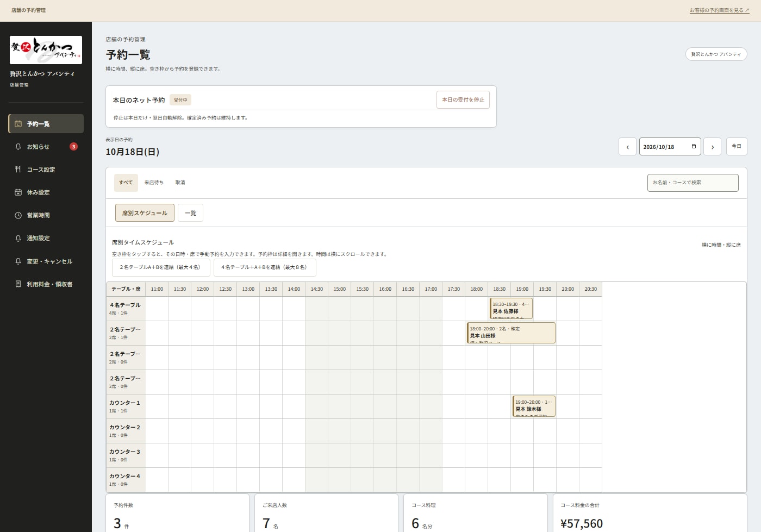
Task: Toggle 4名テーブルA+Bを連結 option
Action: 265,267
